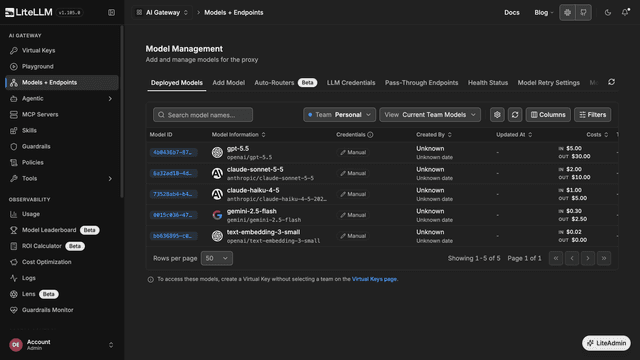Toggle dark mode moon icon

[x=608, y=13]
